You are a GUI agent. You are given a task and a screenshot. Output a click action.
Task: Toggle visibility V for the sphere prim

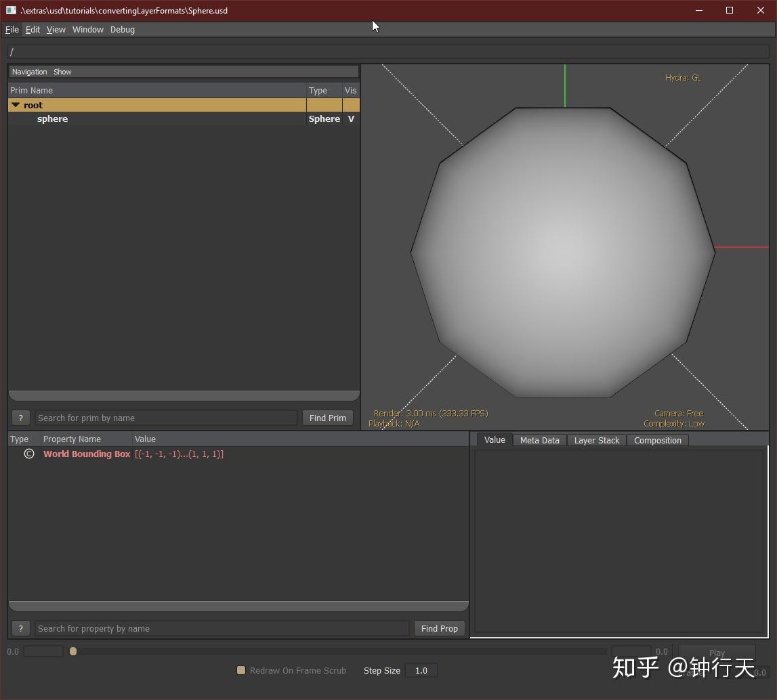[x=351, y=119]
